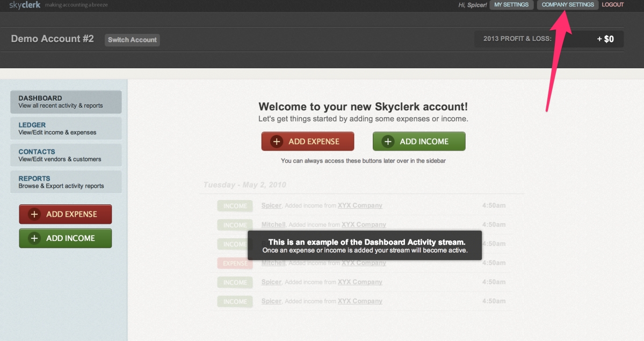The image size is (644, 341).
Task: Click the Logout link
Action: click(x=612, y=4)
